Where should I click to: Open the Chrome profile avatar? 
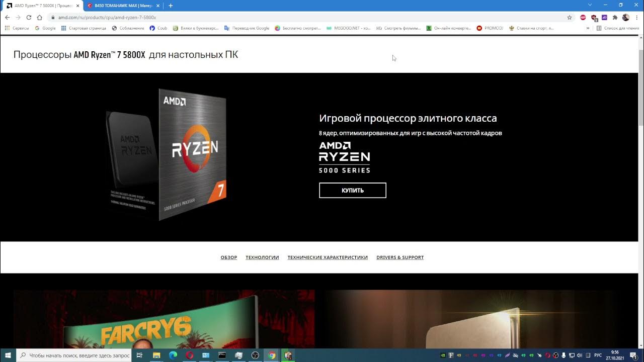[626, 17]
